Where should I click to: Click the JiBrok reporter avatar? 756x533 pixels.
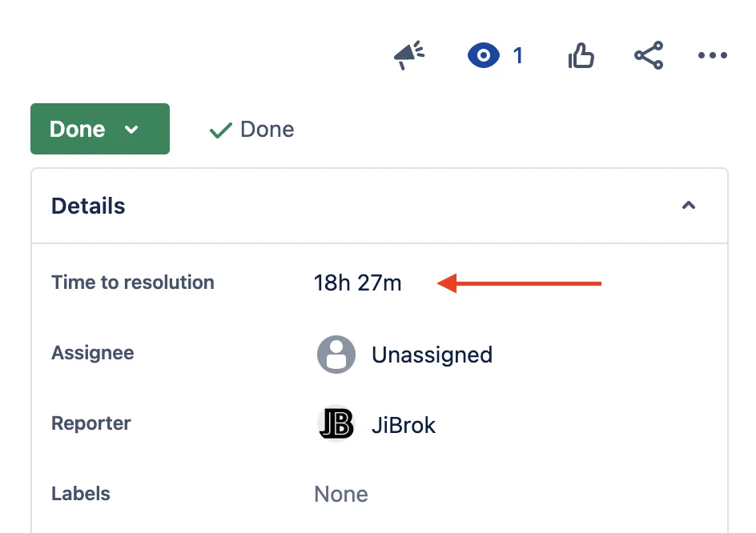tap(336, 423)
